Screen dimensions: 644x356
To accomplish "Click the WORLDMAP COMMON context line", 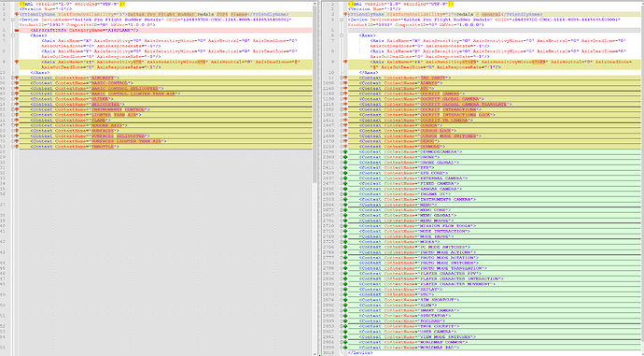I will 495,342.
